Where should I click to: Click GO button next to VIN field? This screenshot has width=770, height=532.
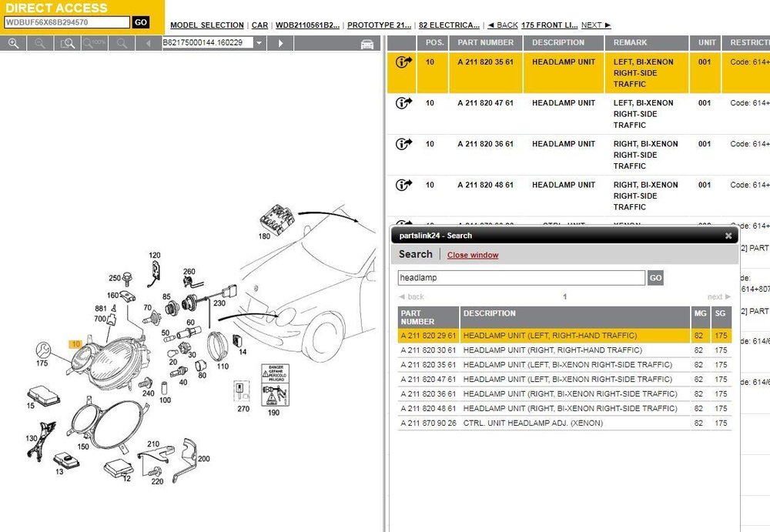(140, 22)
